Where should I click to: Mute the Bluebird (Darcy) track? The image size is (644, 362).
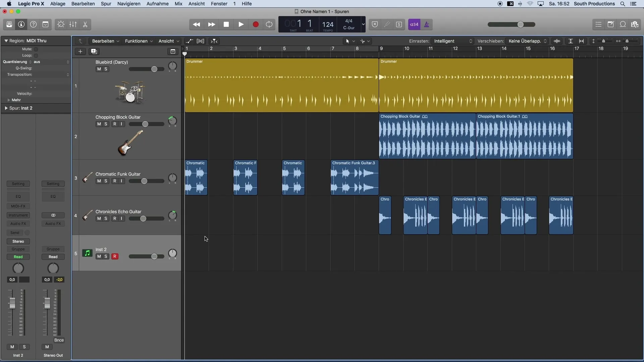click(x=99, y=69)
